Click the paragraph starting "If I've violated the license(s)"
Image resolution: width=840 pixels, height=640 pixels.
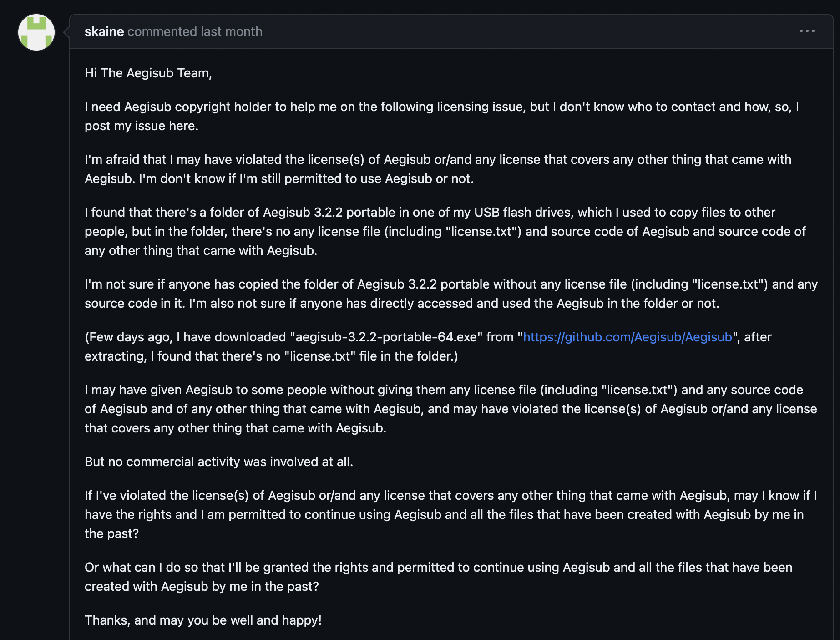tap(450, 514)
